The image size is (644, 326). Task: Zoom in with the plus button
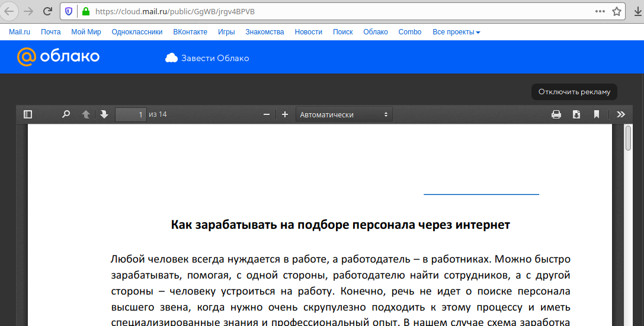[x=285, y=114]
